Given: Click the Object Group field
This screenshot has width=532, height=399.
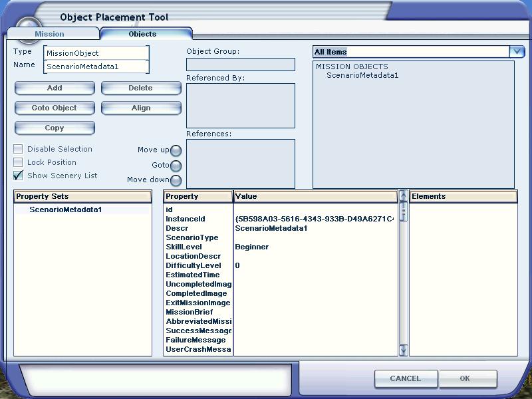Looking at the screenshot, I should coord(241,65).
